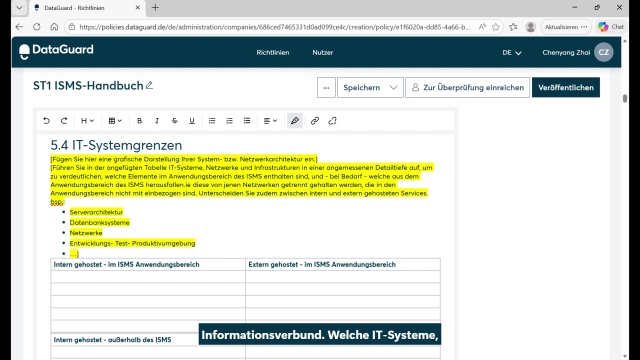The width and height of the screenshot is (640, 360).
Task: Toggle bold formatting
Action: (x=139, y=121)
